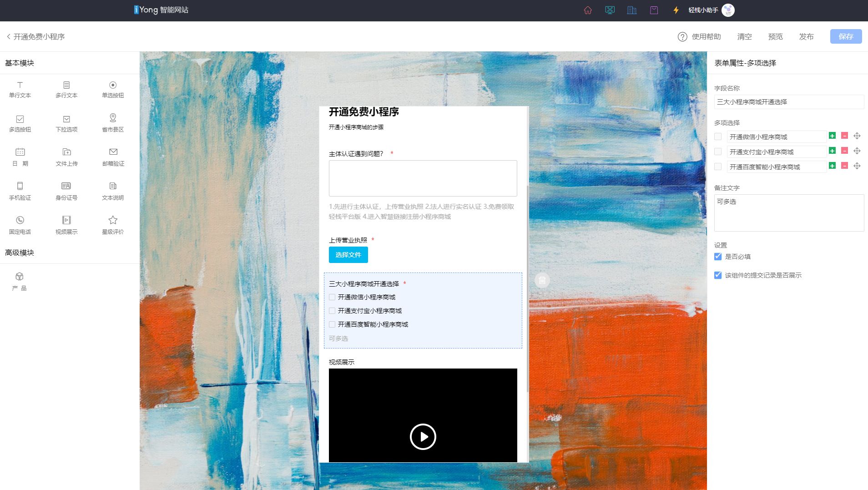Play the 视频展示 video
The width and height of the screenshot is (868, 490).
[x=423, y=436]
